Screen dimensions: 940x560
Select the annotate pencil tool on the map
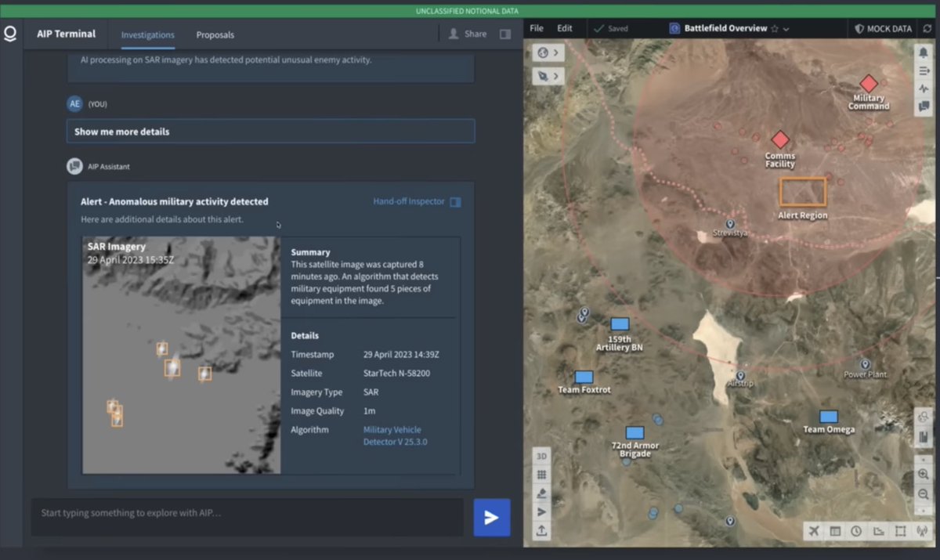coord(541,493)
